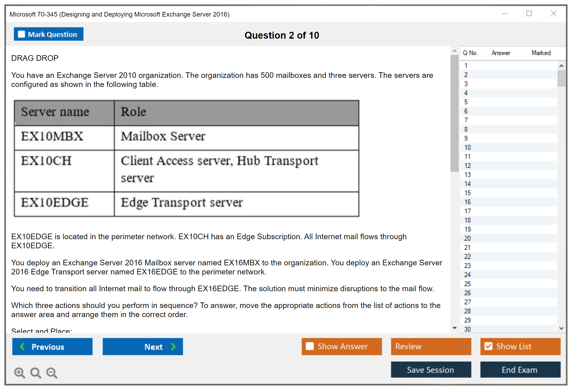Click the left arrow on Previous button
Viewport: 574px width, 392px height.
[x=23, y=346]
